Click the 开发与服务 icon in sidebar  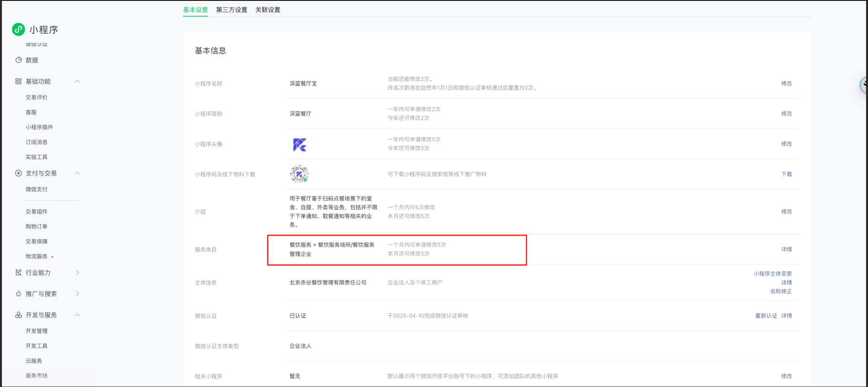tap(19, 315)
